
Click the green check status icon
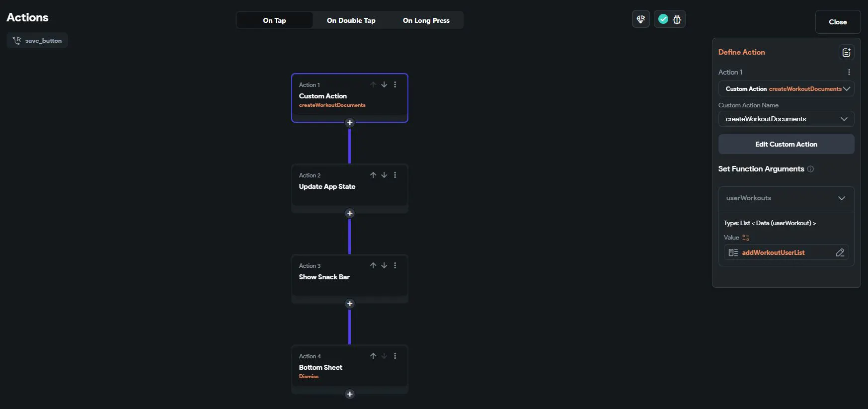(x=663, y=19)
